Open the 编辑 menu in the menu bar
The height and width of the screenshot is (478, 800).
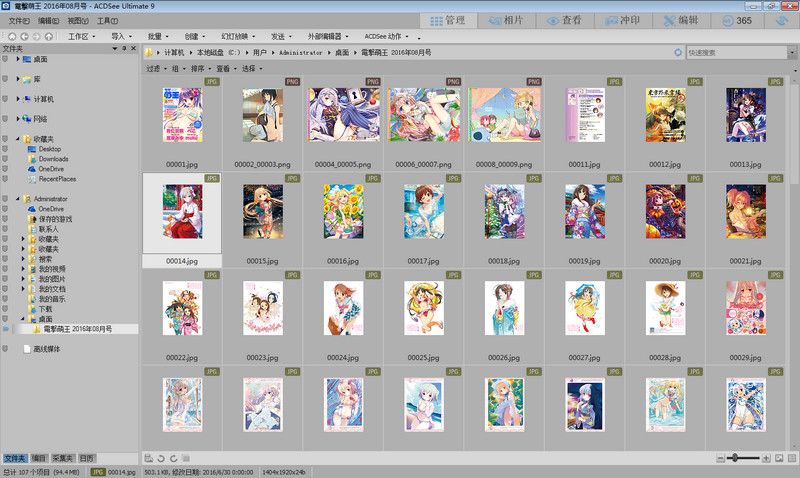click(x=48, y=21)
